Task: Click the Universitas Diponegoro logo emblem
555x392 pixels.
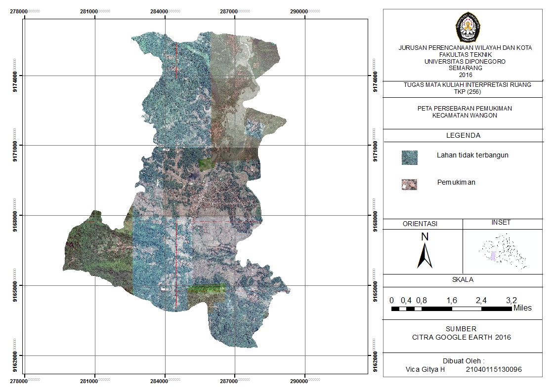Action: (467, 27)
